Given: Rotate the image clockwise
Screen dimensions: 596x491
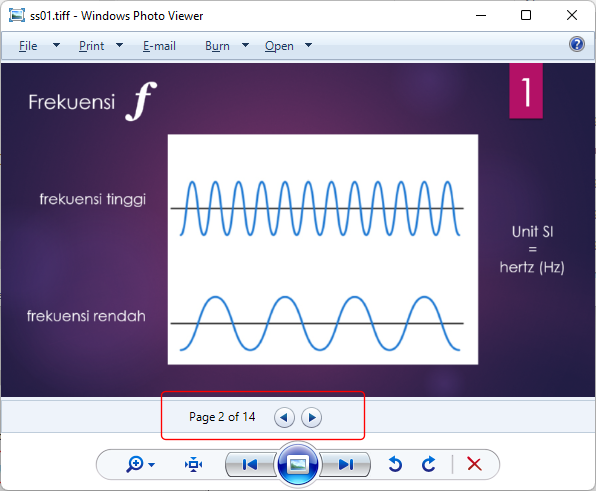Looking at the screenshot, I should [x=428, y=464].
